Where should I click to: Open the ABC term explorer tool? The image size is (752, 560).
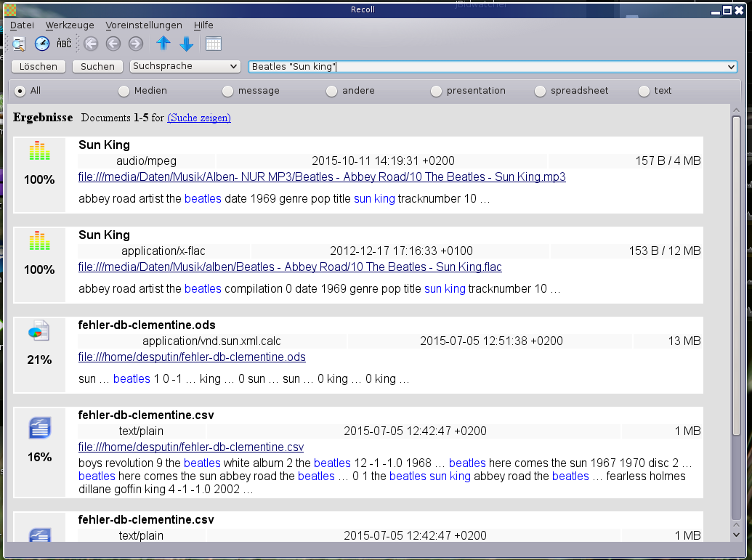(64, 44)
